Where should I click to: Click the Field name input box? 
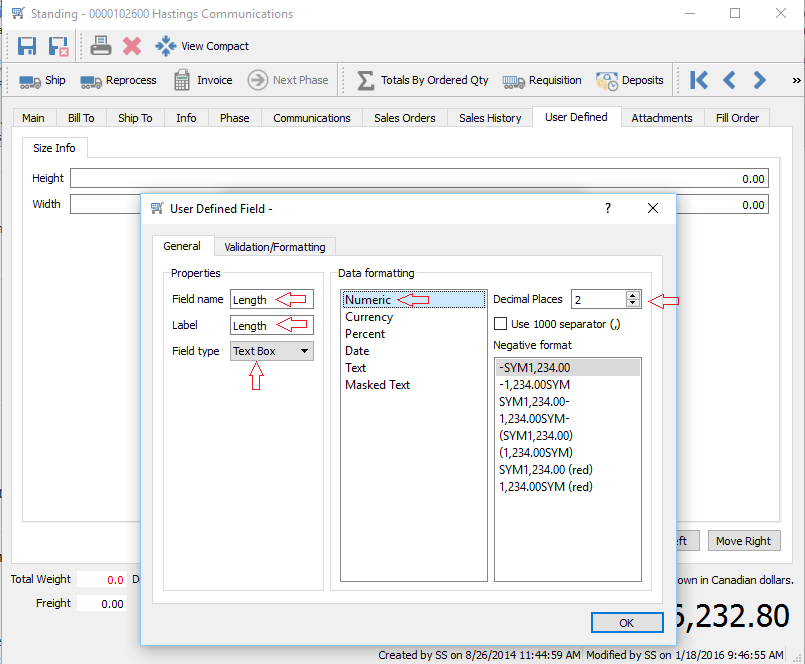point(271,299)
